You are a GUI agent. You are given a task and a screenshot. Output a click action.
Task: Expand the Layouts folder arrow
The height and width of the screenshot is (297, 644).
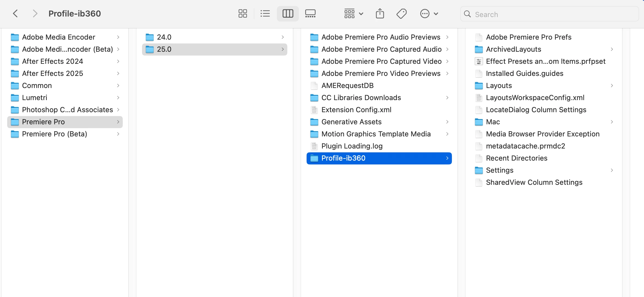click(x=612, y=86)
